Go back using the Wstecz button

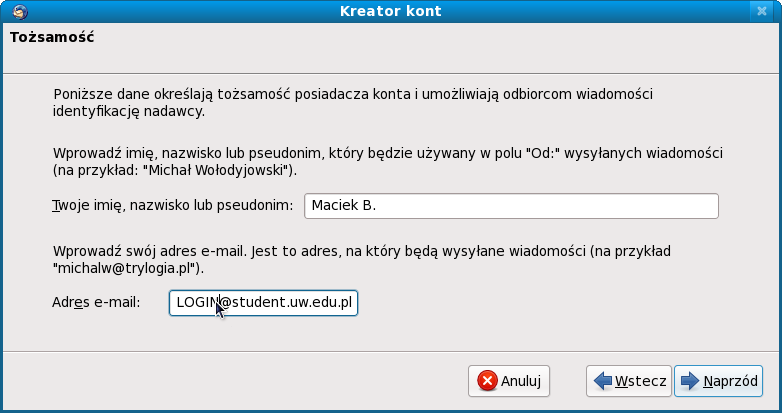click(629, 380)
